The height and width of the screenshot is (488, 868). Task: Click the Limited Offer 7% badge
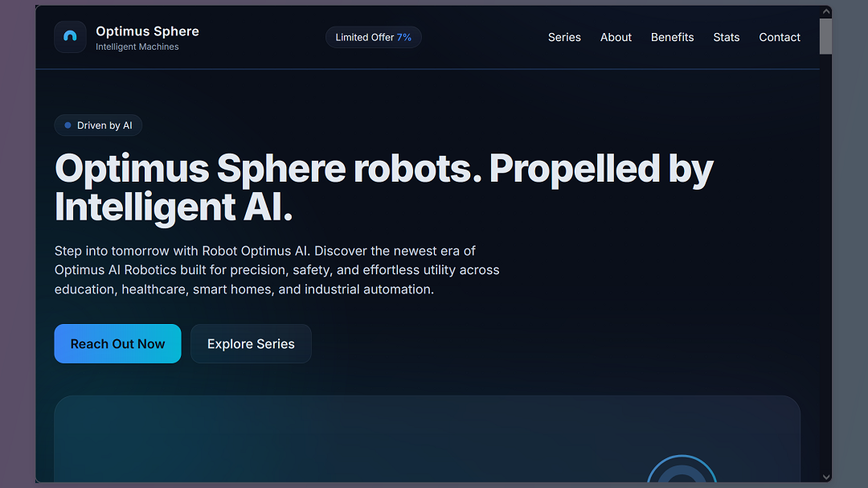click(x=373, y=37)
